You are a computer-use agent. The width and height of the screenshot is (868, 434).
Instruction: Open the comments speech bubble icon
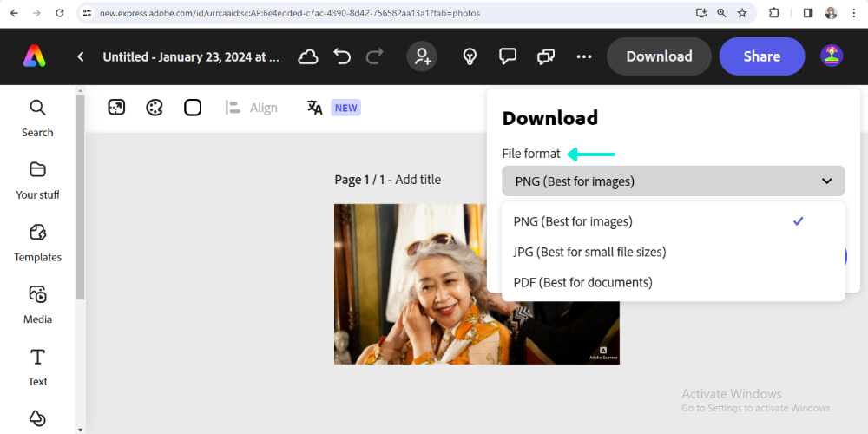508,56
